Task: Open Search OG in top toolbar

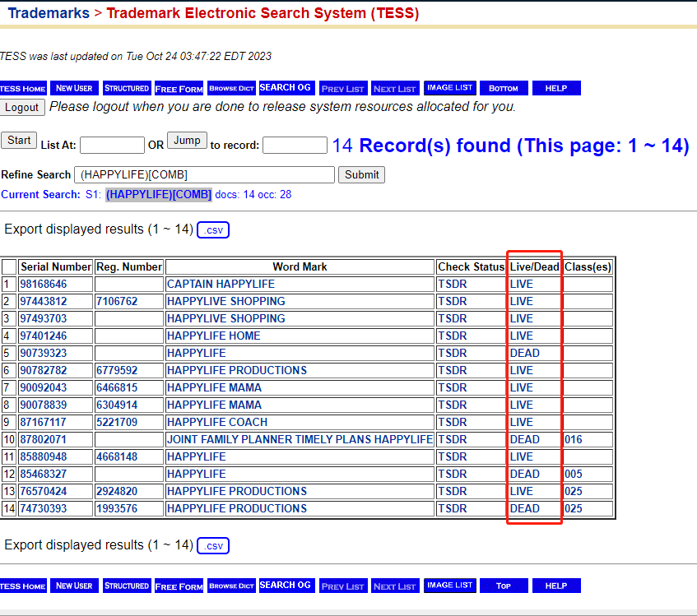Action: pos(286,88)
